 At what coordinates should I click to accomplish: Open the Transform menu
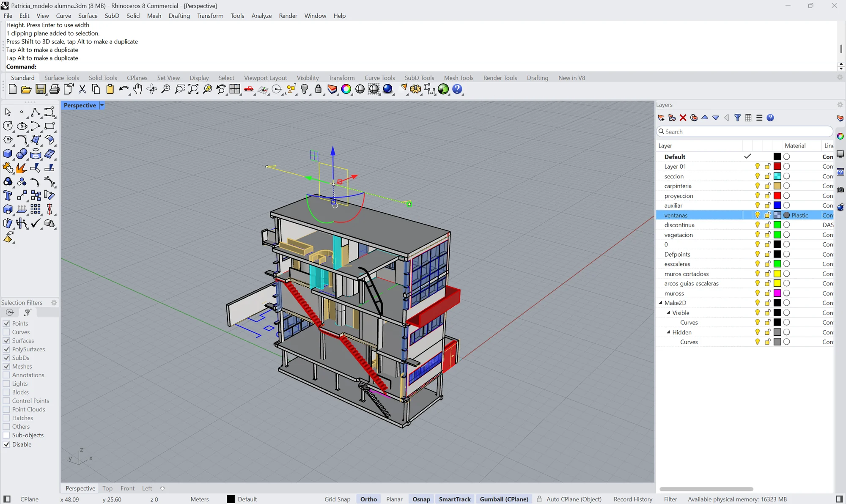(x=210, y=16)
